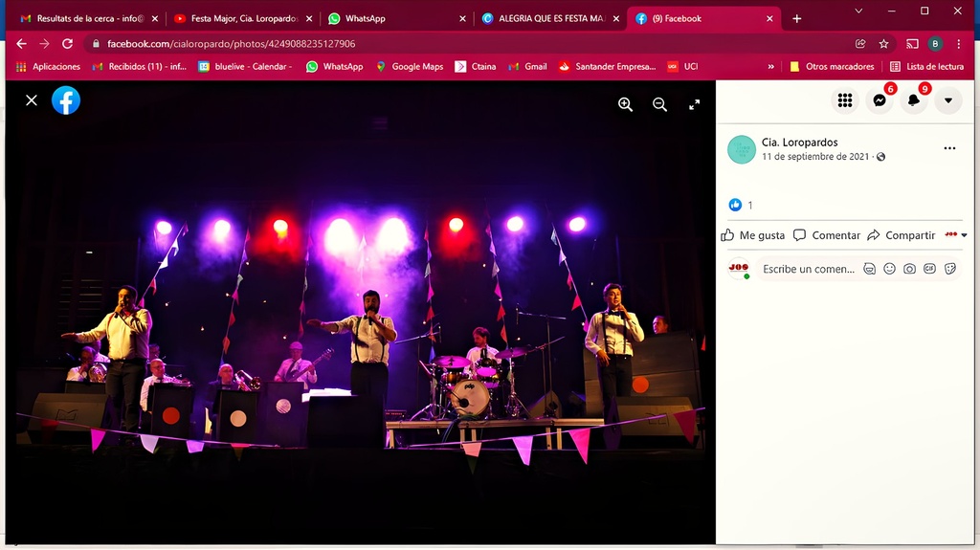View who liked via the like reaction icon
This screenshot has width=980, height=550.
pyautogui.click(x=735, y=205)
